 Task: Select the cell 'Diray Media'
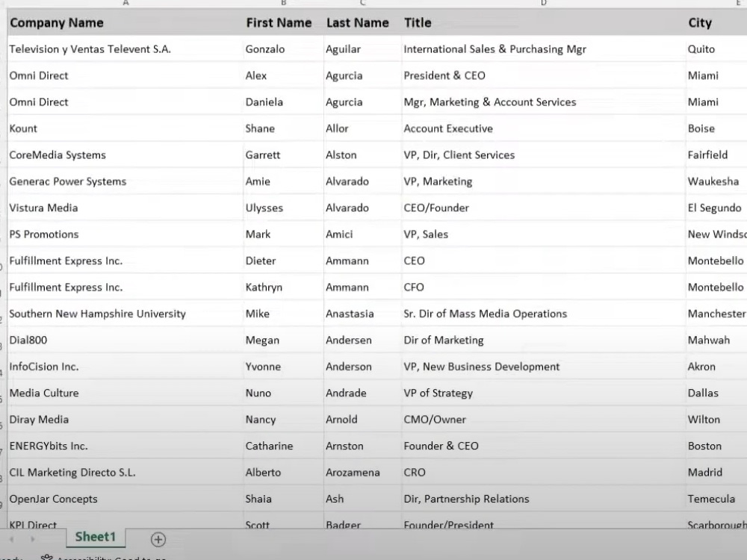[x=125, y=420]
